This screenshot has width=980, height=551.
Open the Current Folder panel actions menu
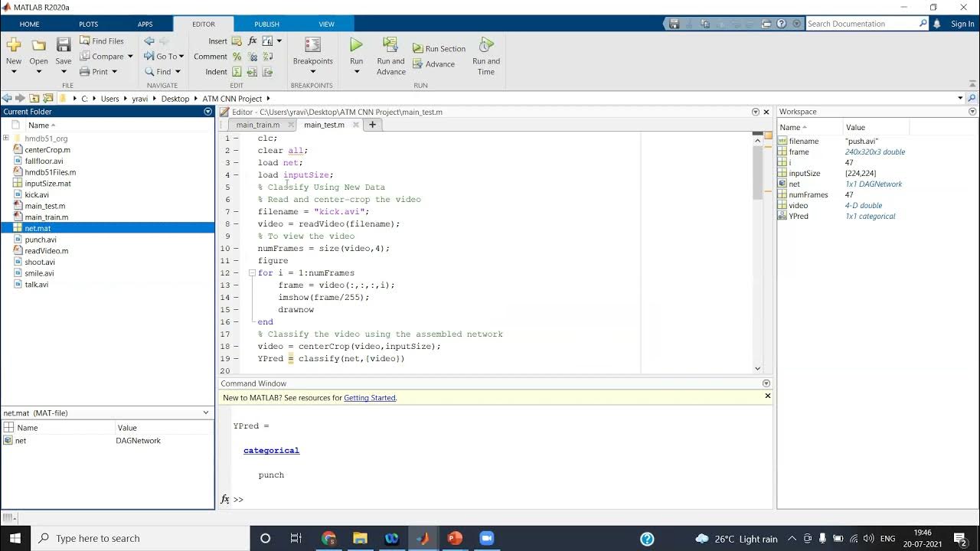[207, 112]
